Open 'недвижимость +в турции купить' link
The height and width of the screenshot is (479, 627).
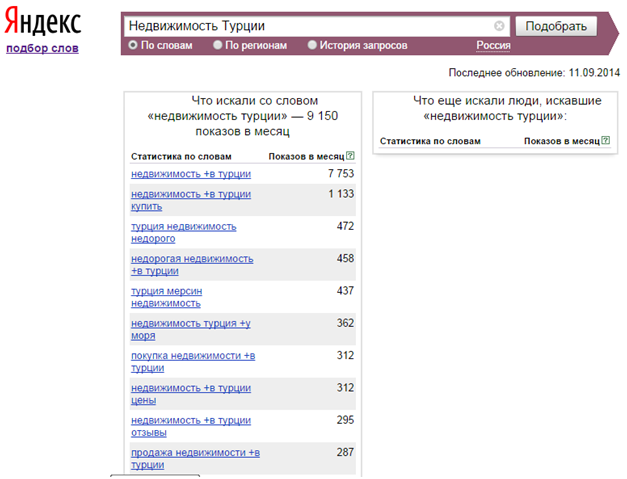coord(191,200)
